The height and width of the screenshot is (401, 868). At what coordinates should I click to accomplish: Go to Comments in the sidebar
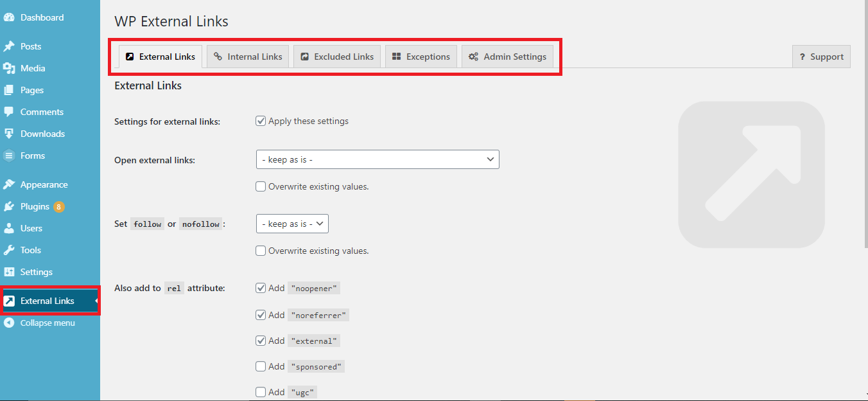coord(50,112)
